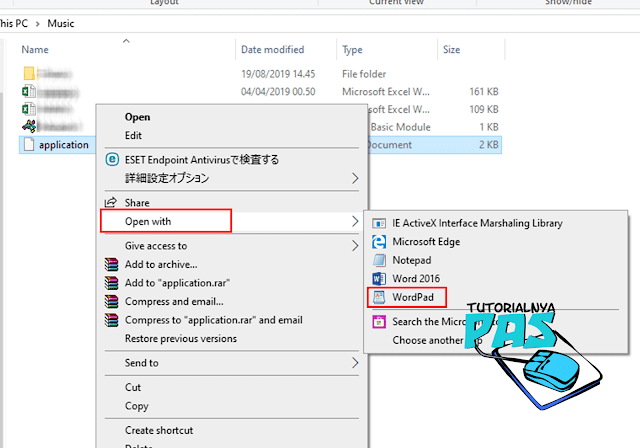
Task: Sort by the Size column header
Action: 451,50
